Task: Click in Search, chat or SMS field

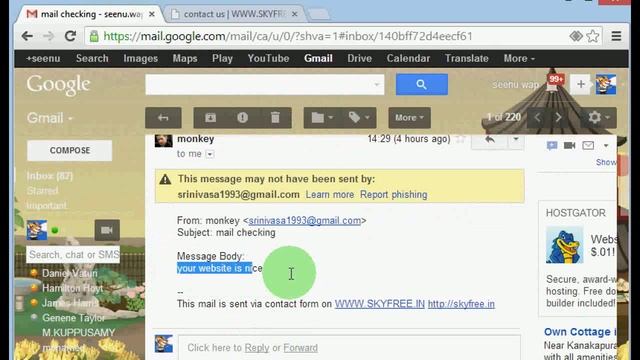Action: point(73,255)
